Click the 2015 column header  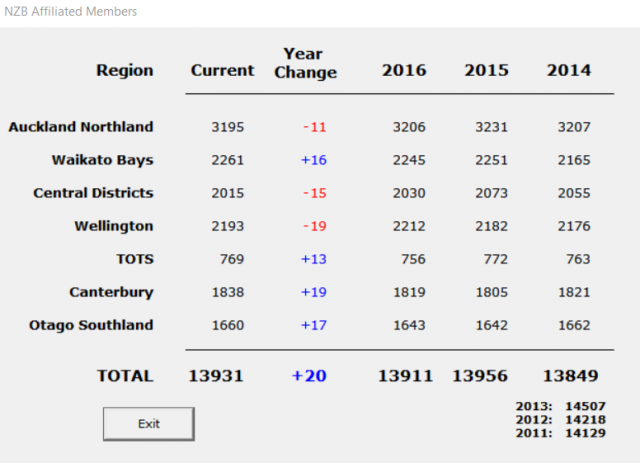click(487, 70)
